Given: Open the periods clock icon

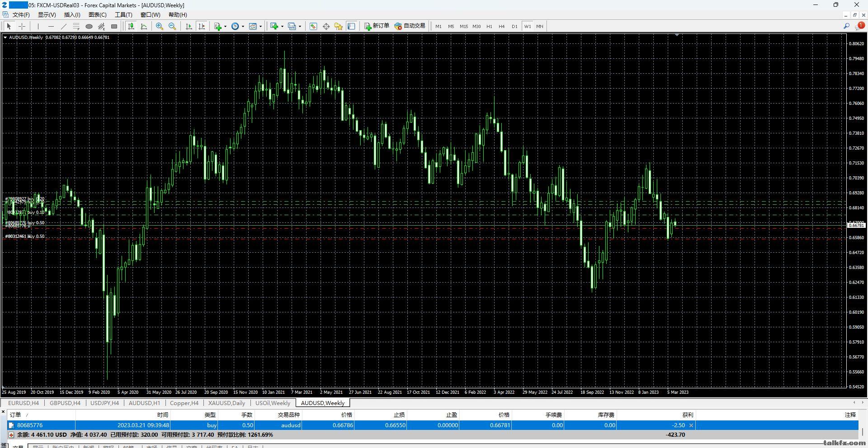Looking at the screenshot, I should [235, 26].
